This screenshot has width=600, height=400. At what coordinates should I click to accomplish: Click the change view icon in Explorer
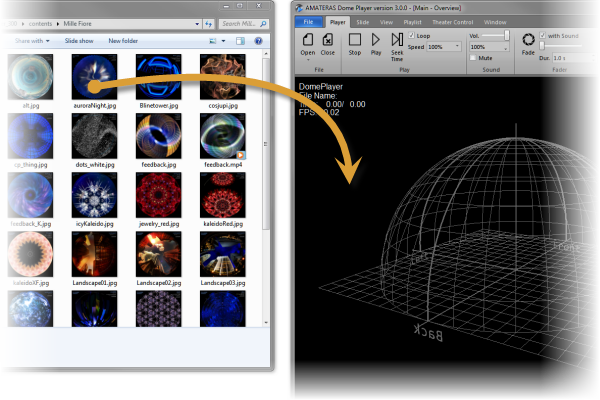[x=213, y=41]
